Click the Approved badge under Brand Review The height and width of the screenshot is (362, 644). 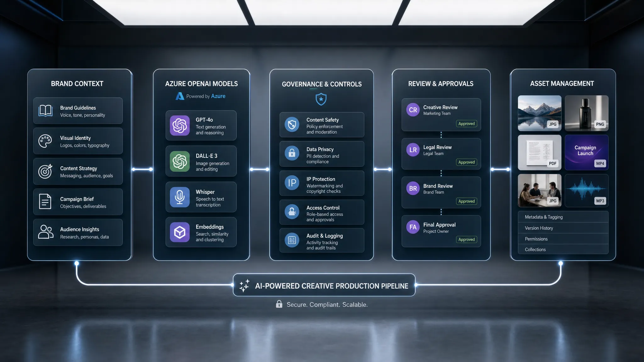(467, 201)
